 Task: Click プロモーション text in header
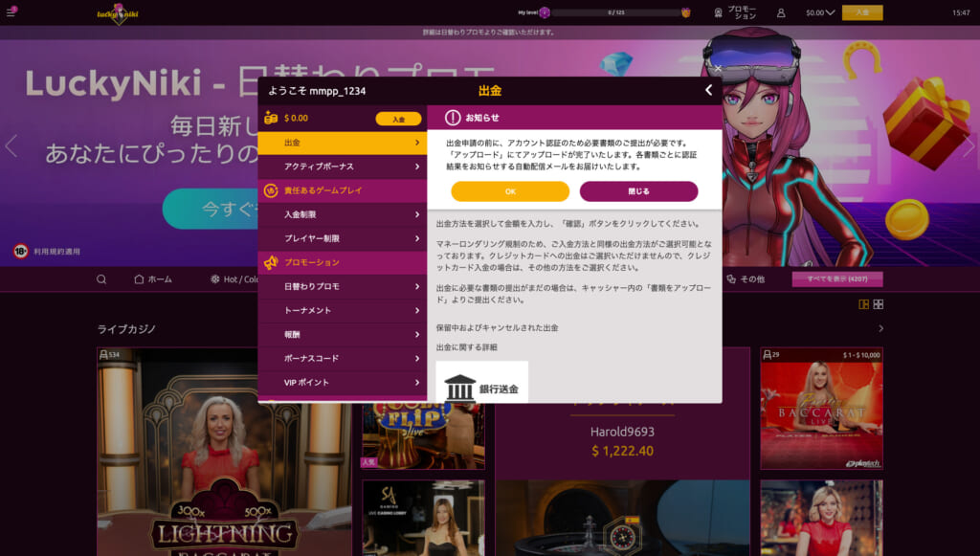742,12
